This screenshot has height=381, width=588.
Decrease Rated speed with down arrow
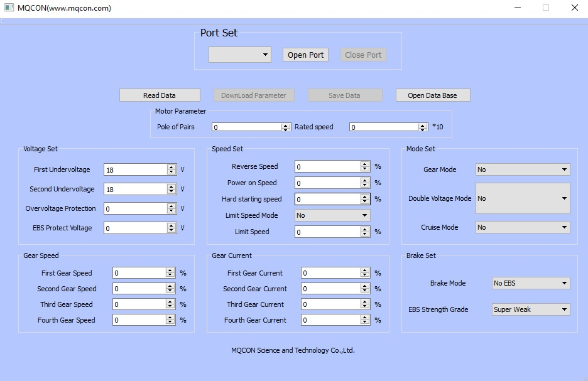coord(423,129)
